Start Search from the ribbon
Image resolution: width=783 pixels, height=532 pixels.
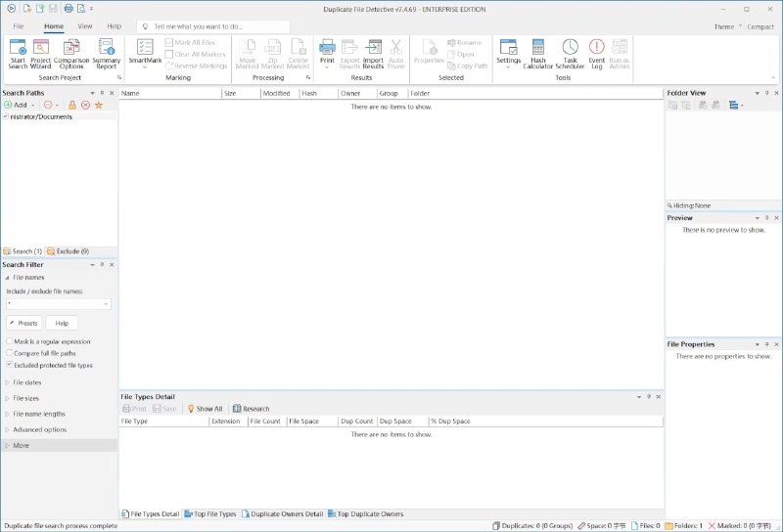click(x=18, y=54)
